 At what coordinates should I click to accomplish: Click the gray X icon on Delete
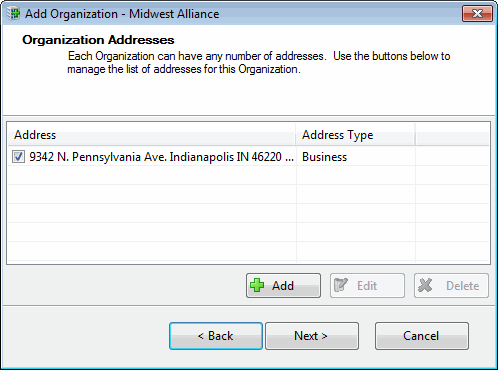425,285
